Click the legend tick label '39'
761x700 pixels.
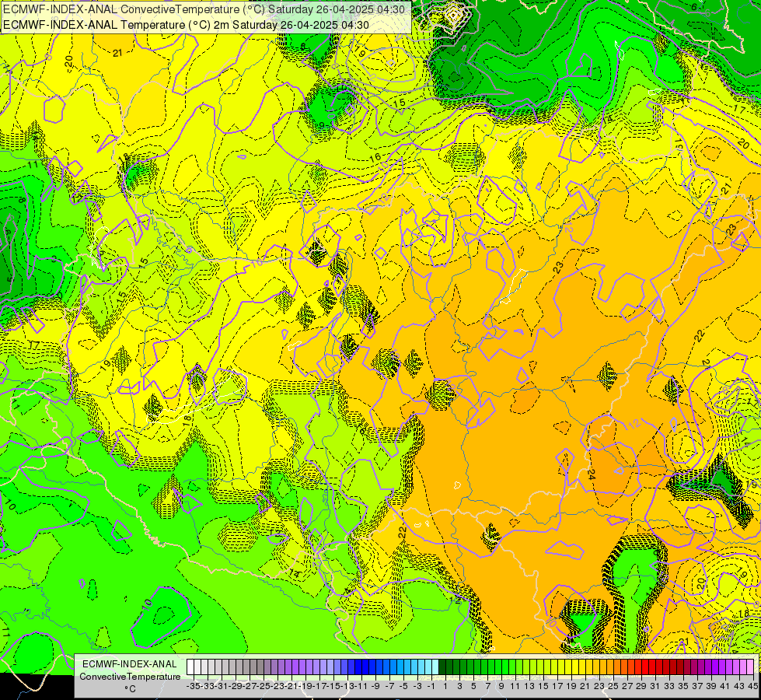(x=711, y=687)
